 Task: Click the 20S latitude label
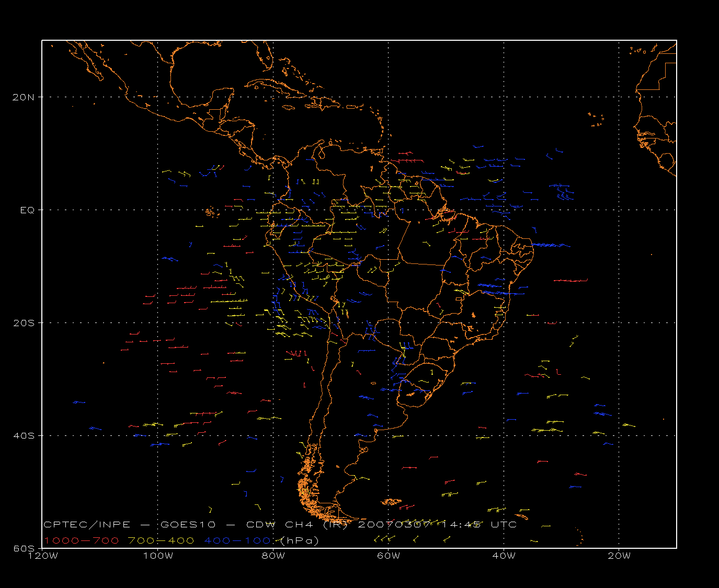(x=24, y=322)
